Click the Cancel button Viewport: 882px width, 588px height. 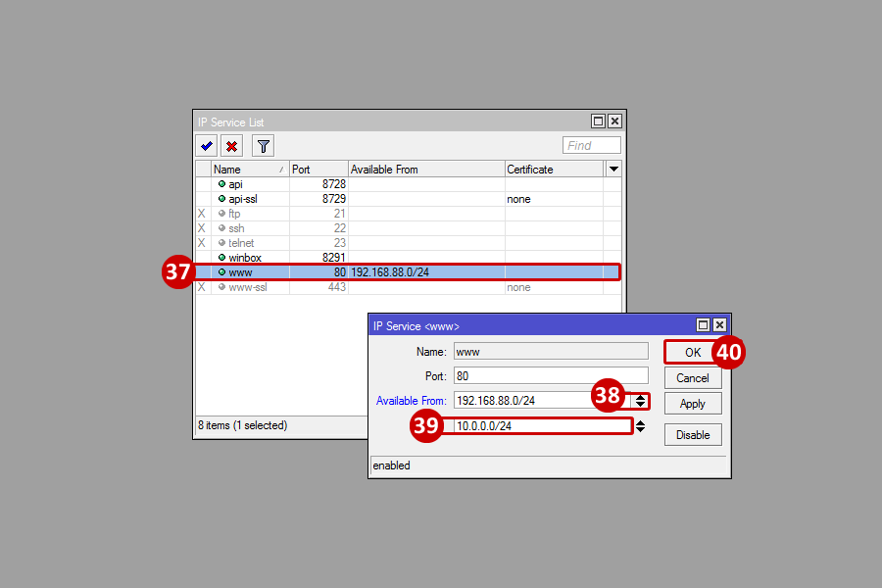(x=693, y=378)
